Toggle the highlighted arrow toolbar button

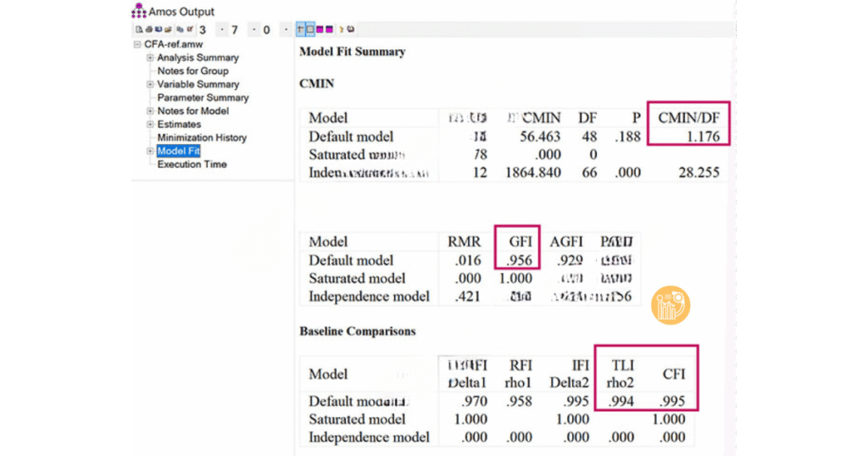click(300, 30)
